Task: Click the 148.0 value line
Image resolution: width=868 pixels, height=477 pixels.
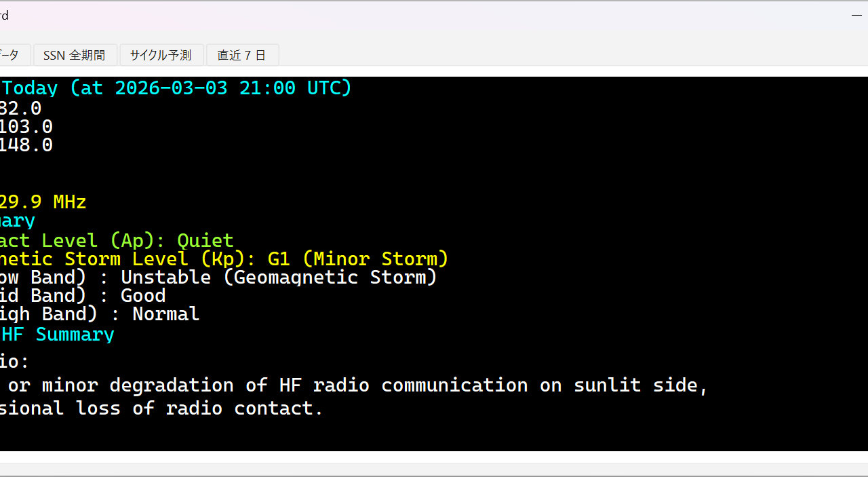Action: (26, 145)
